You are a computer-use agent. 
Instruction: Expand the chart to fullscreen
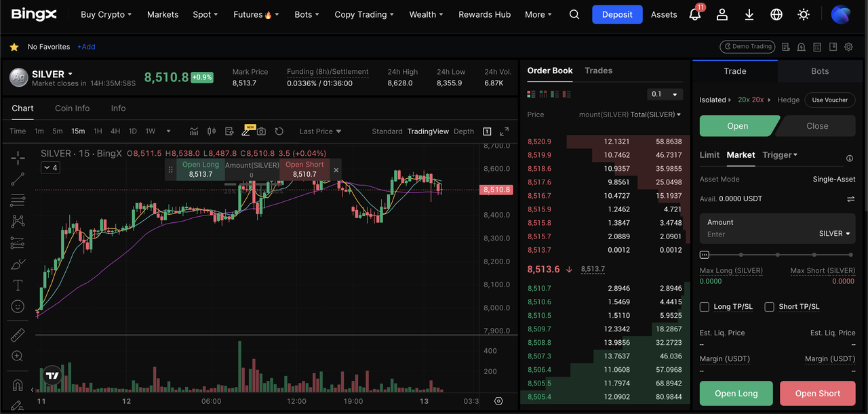click(504, 131)
